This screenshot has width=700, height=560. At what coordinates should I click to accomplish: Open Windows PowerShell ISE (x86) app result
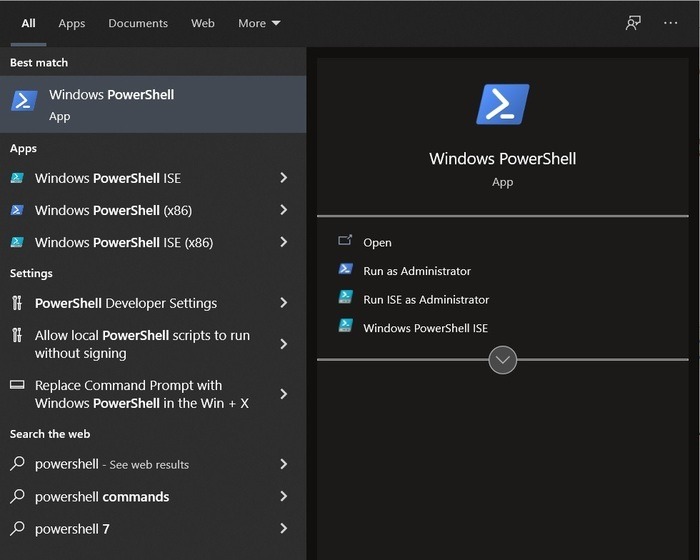[x=124, y=242]
